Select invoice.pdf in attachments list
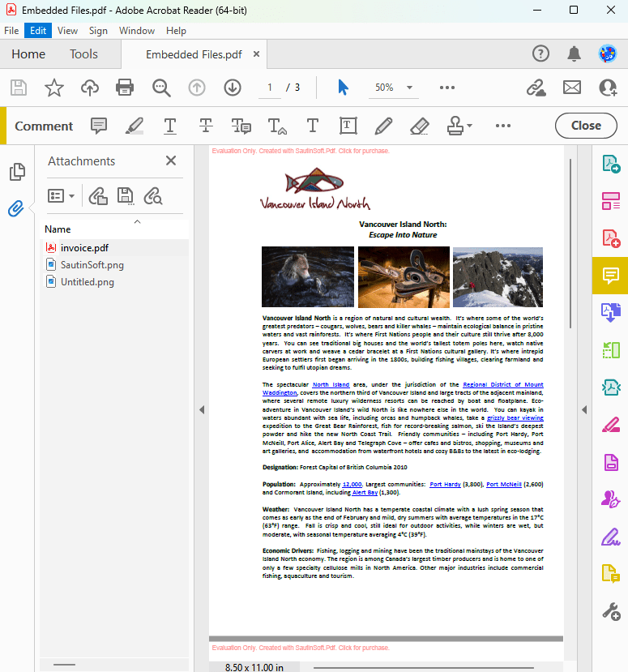This screenshot has width=628, height=672. (x=84, y=248)
